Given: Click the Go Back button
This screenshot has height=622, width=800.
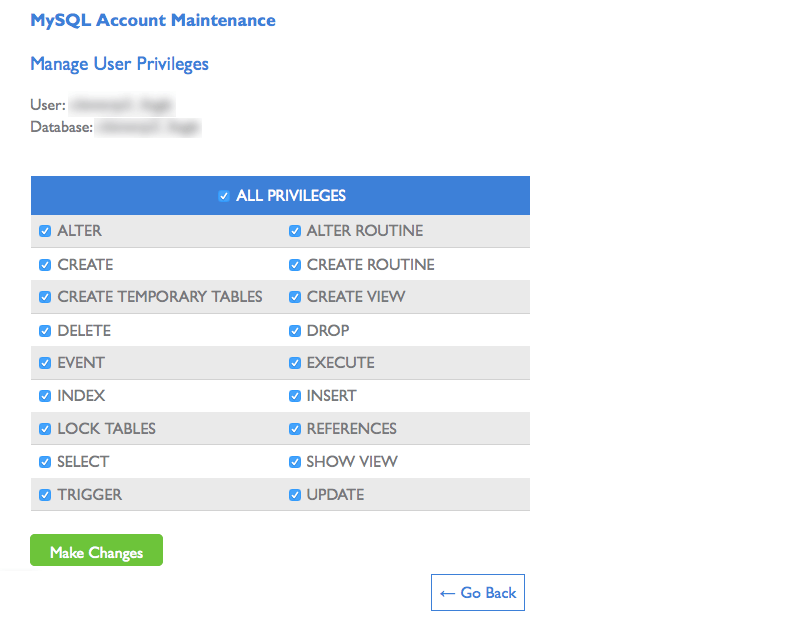Looking at the screenshot, I should coord(478,593).
